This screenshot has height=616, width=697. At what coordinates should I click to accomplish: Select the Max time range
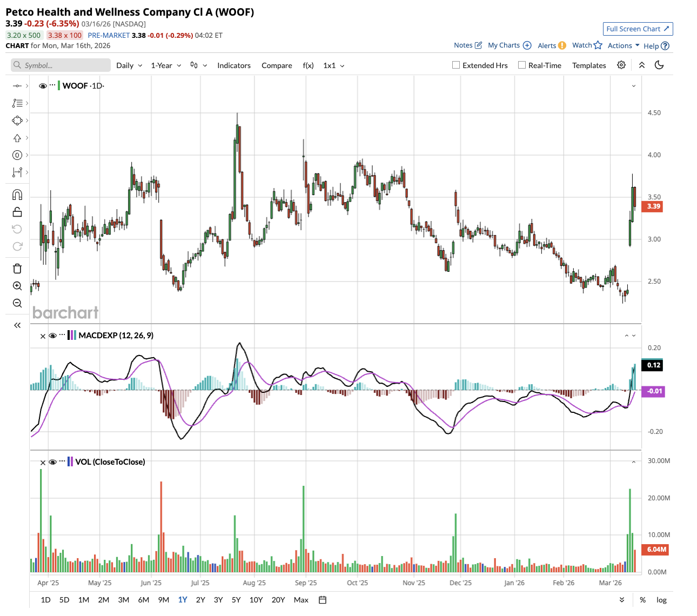(301, 600)
